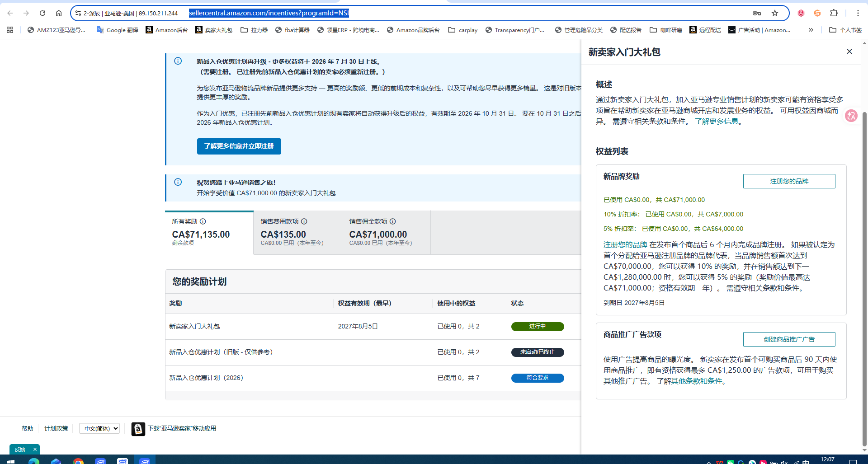Open the 帮助 footer link
This screenshot has height=464, width=868.
pyautogui.click(x=28, y=428)
